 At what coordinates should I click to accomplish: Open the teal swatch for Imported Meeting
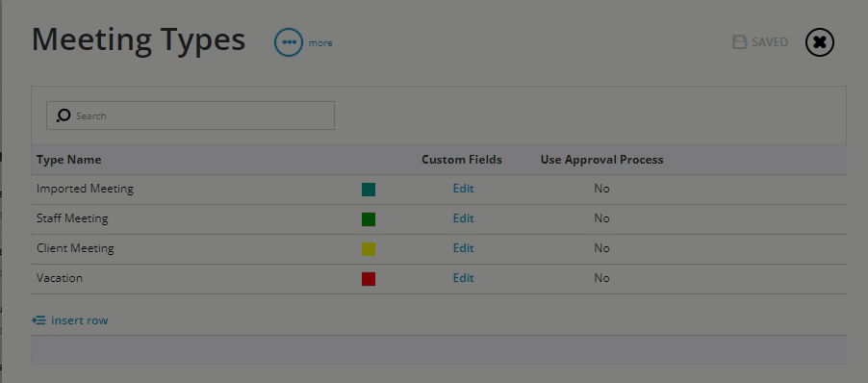369,190
